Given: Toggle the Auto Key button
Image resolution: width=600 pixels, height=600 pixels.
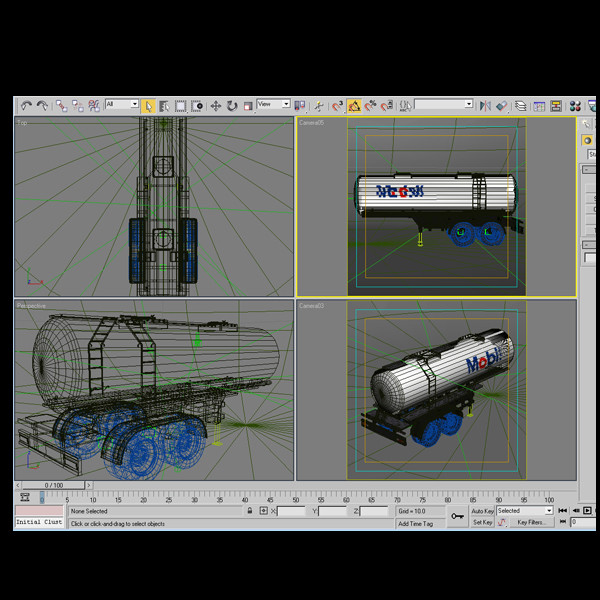Looking at the screenshot, I should coord(483,511).
